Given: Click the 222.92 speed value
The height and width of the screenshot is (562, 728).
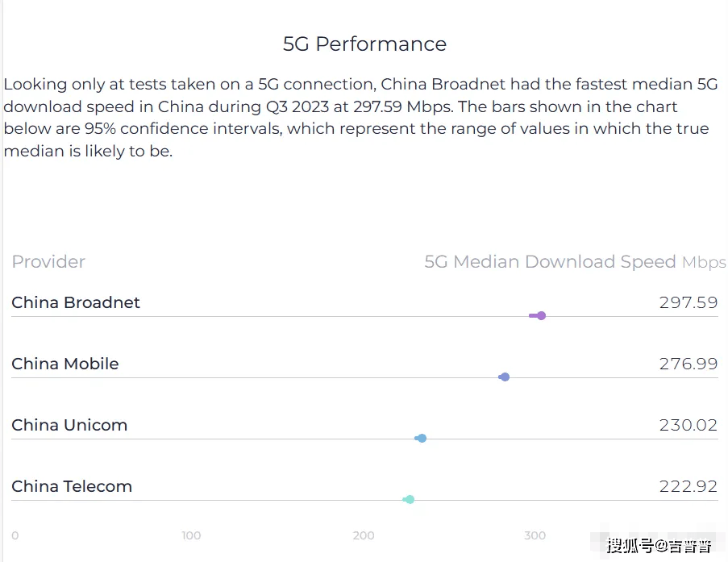Looking at the screenshot, I should pyautogui.click(x=688, y=486).
